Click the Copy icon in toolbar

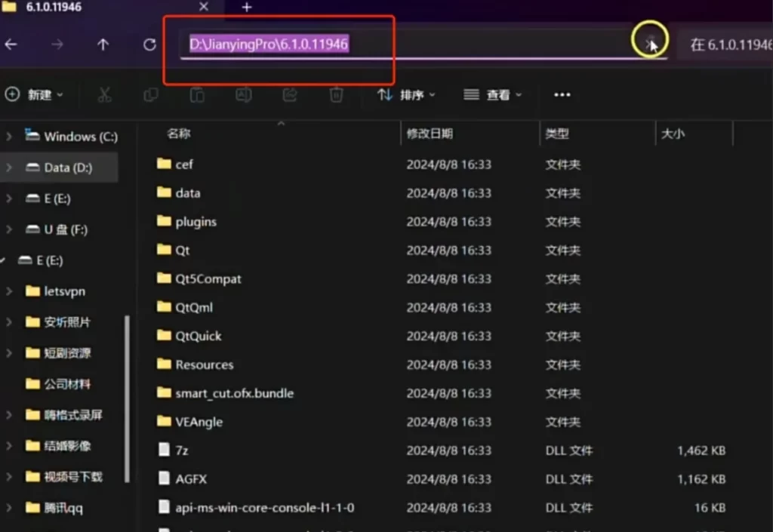click(151, 94)
